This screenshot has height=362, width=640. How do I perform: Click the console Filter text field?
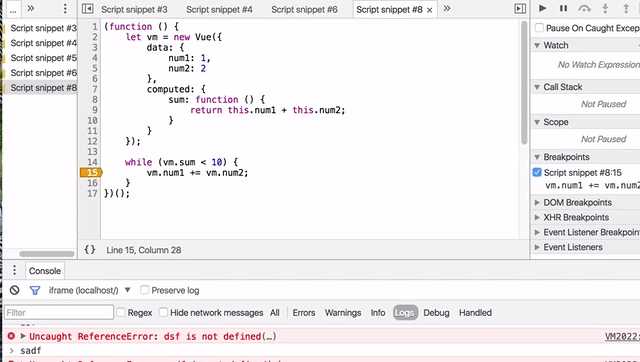(x=59, y=313)
